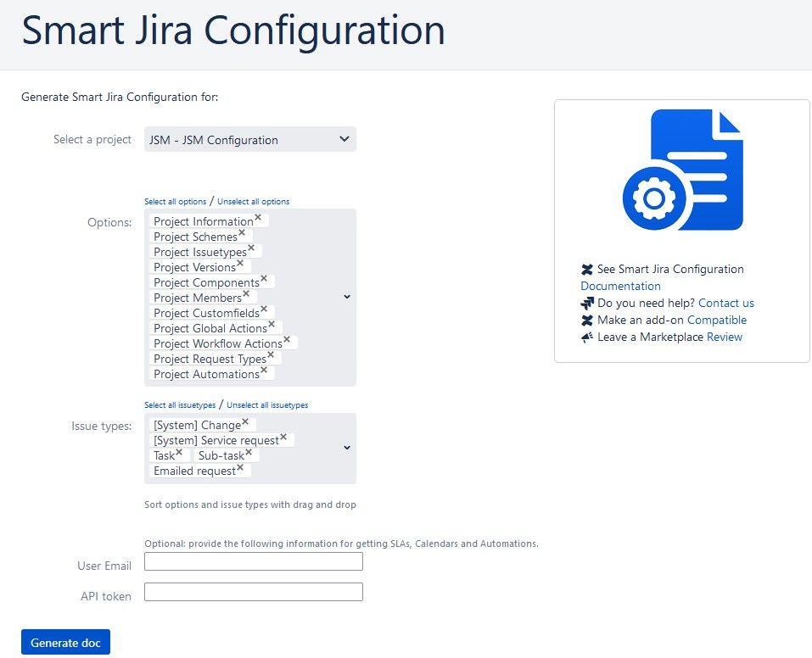
Task: Remove the Project Global Actions tag
Action: coord(272,324)
